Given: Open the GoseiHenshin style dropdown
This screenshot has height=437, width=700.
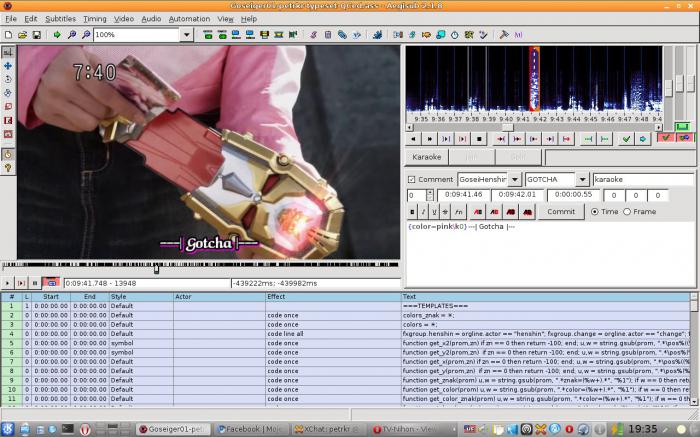Looking at the screenshot, I should coord(515,179).
